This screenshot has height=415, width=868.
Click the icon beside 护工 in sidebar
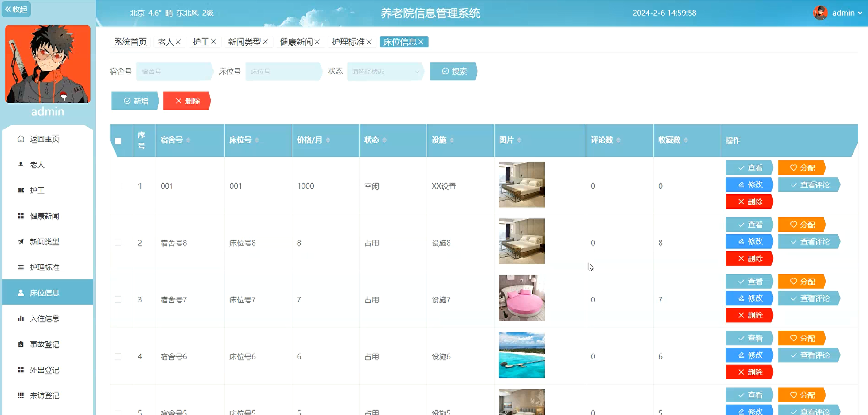21,190
